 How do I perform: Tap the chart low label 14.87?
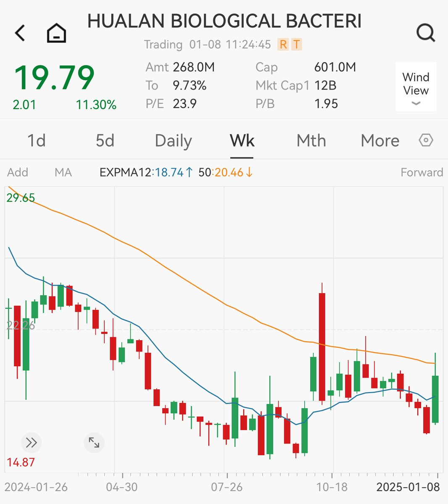[x=21, y=462]
